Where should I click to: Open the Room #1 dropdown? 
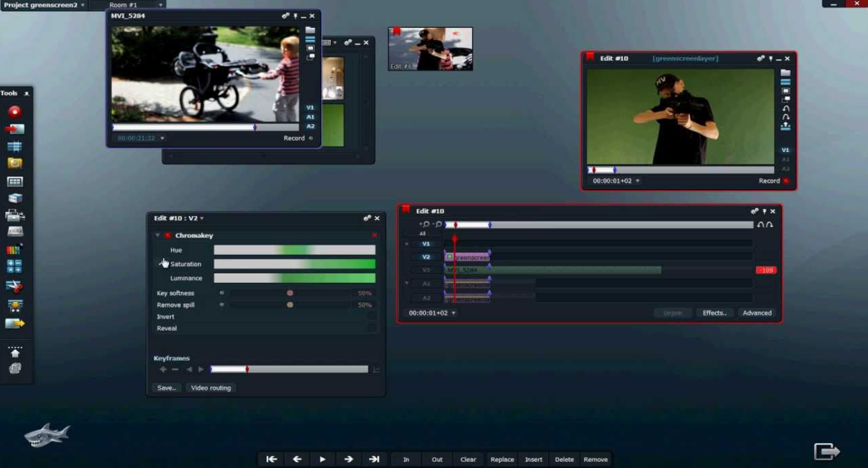click(x=128, y=4)
